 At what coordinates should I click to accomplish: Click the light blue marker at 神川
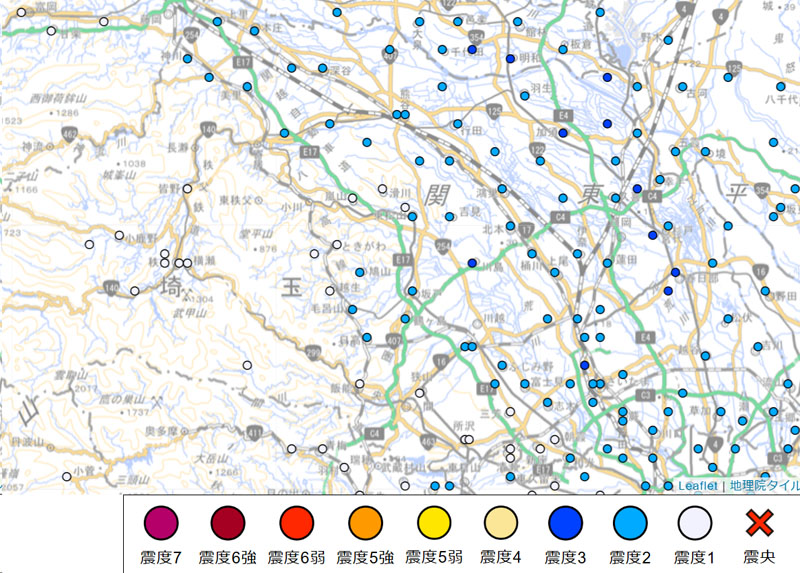point(187,59)
